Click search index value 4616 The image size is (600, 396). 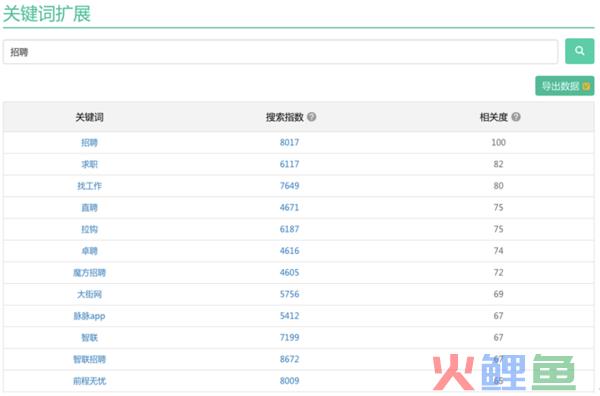(289, 251)
